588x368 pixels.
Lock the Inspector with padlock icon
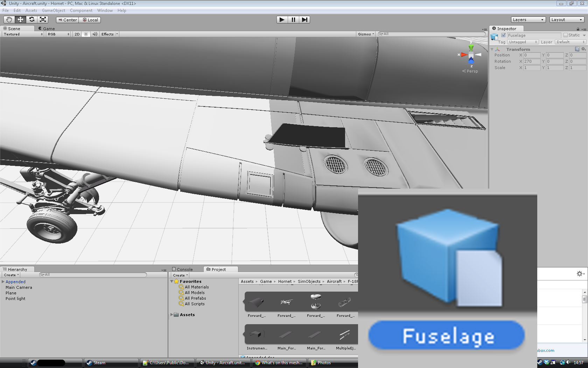point(578,29)
